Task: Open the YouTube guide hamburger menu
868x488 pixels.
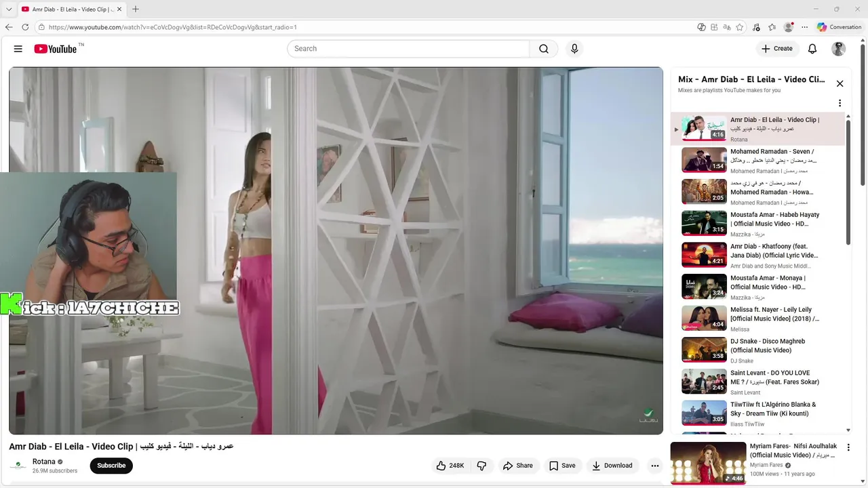Action: (x=18, y=49)
